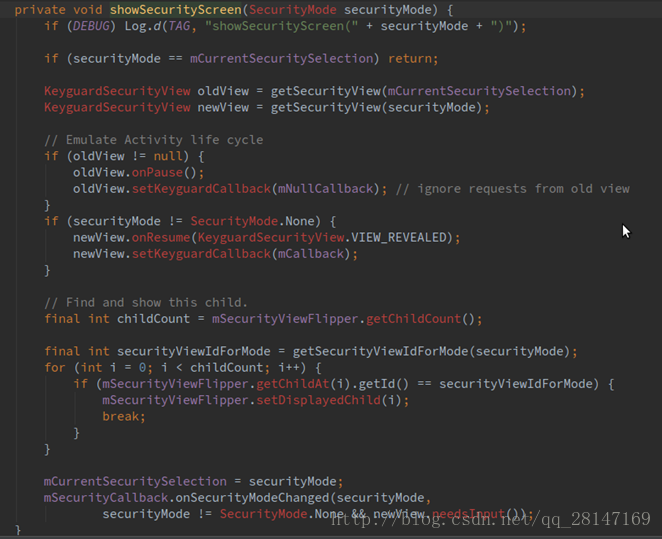Image resolution: width=662 pixels, height=539 pixels.
Task: Click the TAG argument in the Log.d call
Action: (x=179, y=26)
